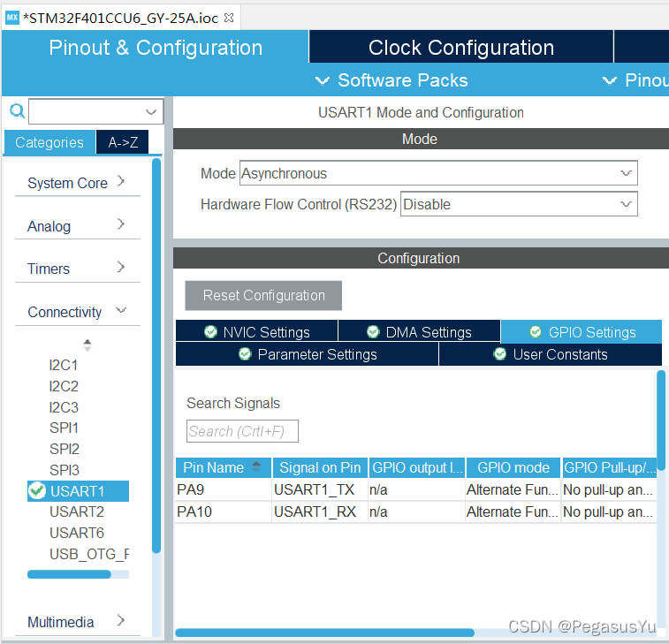Click the green check icon on the DMA Settings tab
Viewport: 669px width, 644px height.
(373, 331)
